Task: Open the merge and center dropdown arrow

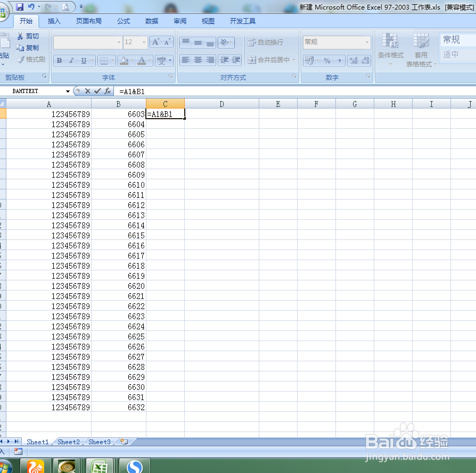Action: pos(293,60)
